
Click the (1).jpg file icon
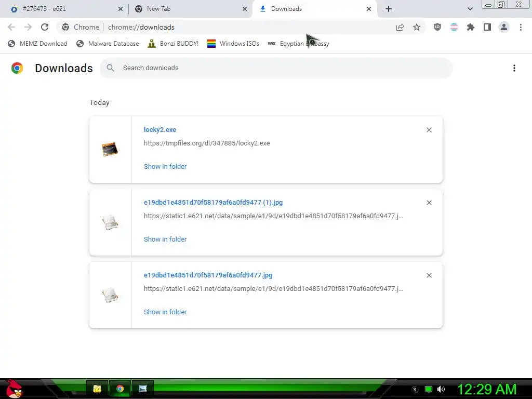pyautogui.click(x=110, y=222)
